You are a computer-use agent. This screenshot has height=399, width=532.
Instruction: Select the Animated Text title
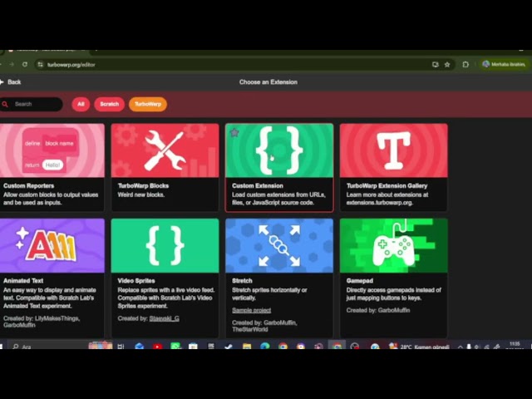[x=23, y=281]
